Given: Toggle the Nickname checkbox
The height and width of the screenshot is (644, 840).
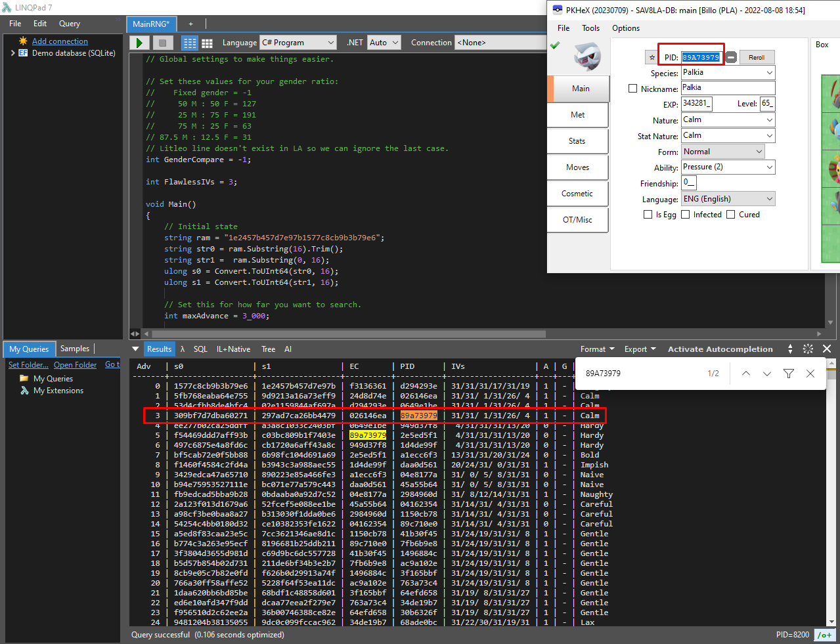Looking at the screenshot, I should tap(633, 89).
